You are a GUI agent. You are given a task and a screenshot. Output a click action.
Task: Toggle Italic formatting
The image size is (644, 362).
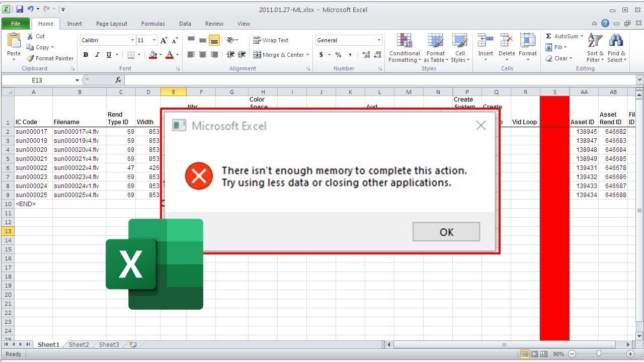click(x=97, y=55)
